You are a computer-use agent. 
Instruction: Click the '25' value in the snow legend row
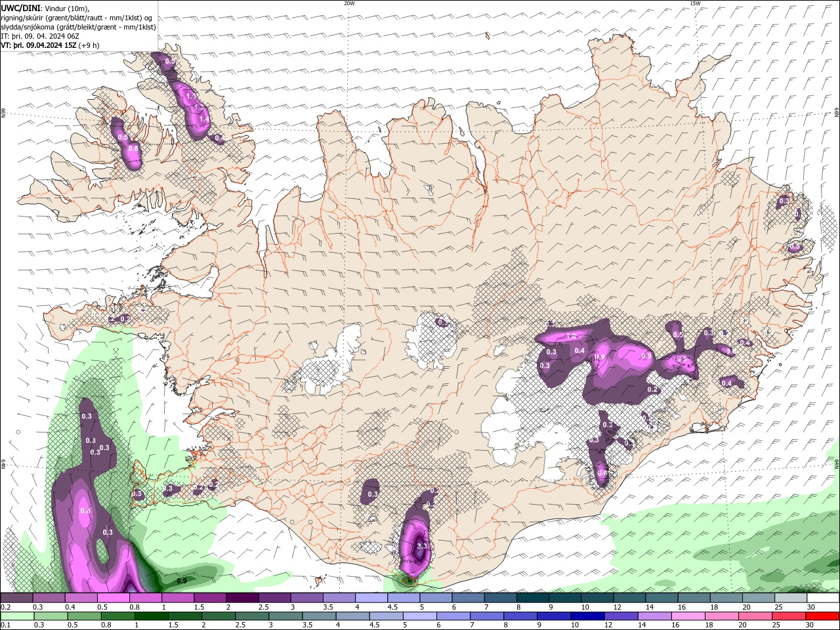779,607
